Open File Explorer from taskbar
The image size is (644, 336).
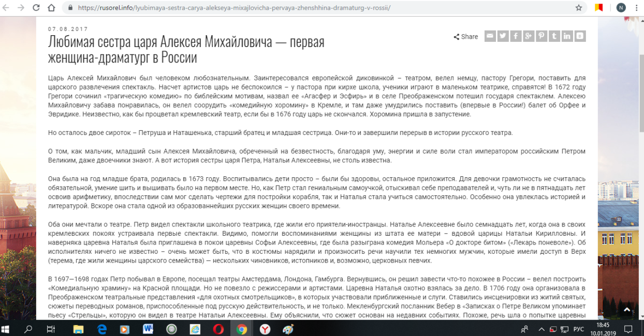tap(78, 329)
